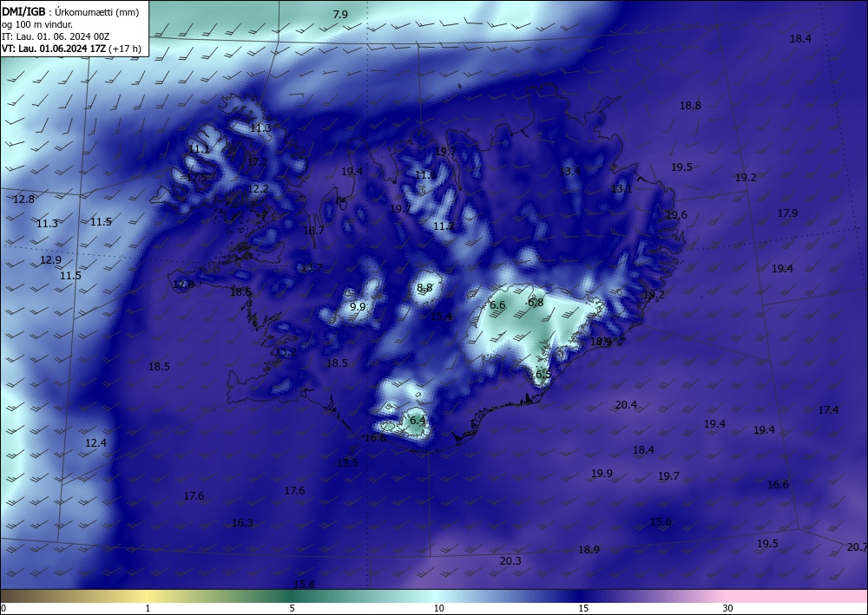Click the 15.5 value off the south coast
868x615 pixels.
348,463
